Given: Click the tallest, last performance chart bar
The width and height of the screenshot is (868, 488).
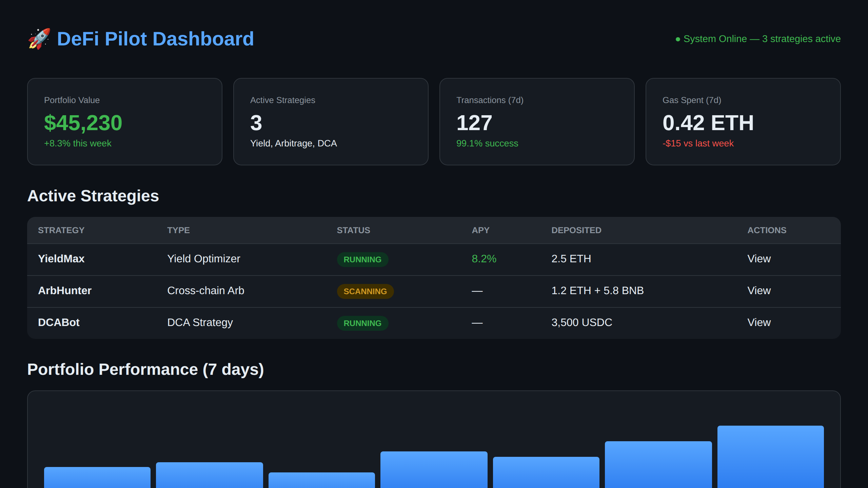Looking at the screenshot, I should (770, 457).
